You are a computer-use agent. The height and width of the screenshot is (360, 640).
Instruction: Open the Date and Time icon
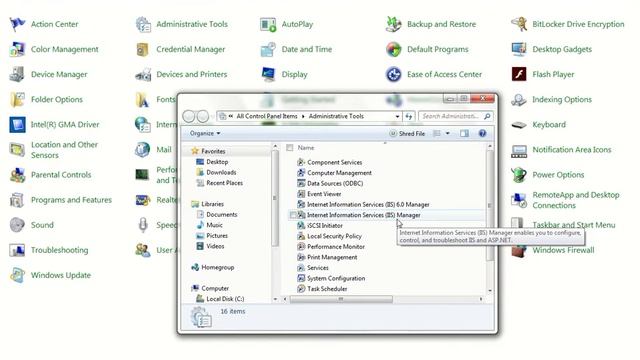coord(268,49)
